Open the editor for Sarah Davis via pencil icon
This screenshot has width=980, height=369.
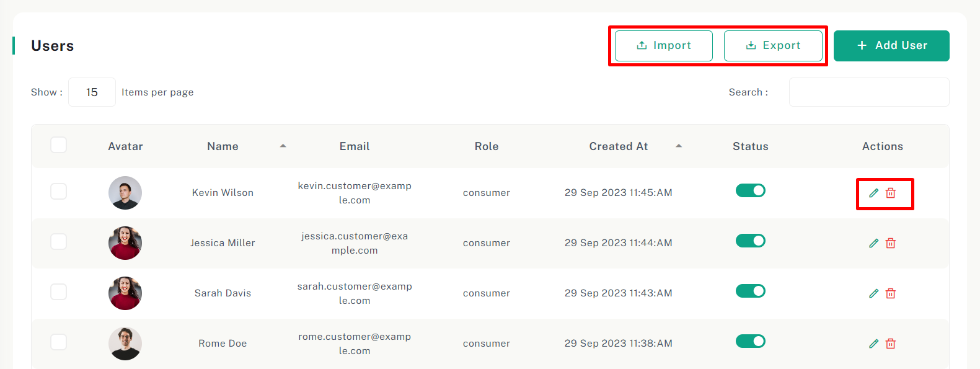point(873,293)
